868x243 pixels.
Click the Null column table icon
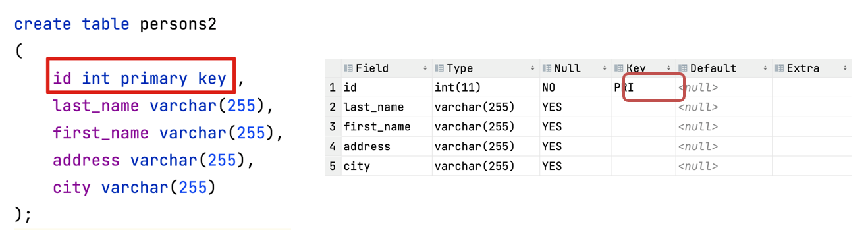coord(547,68)
